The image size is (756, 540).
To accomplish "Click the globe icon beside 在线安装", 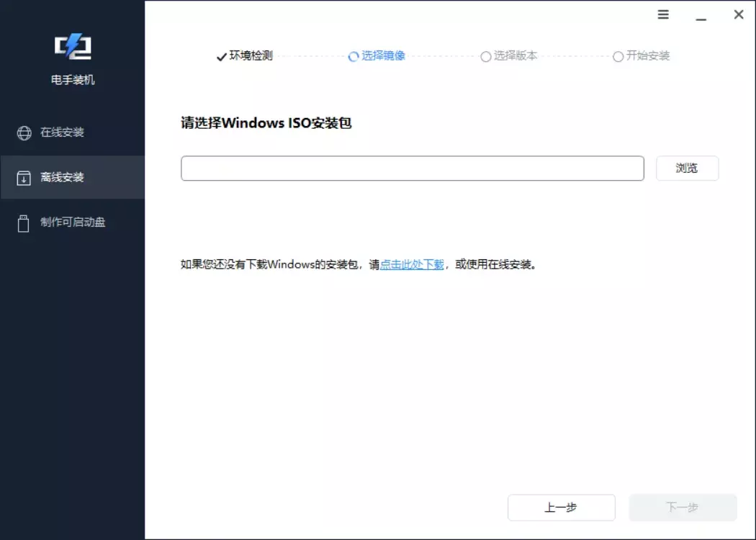I will (x=24, y=132).
